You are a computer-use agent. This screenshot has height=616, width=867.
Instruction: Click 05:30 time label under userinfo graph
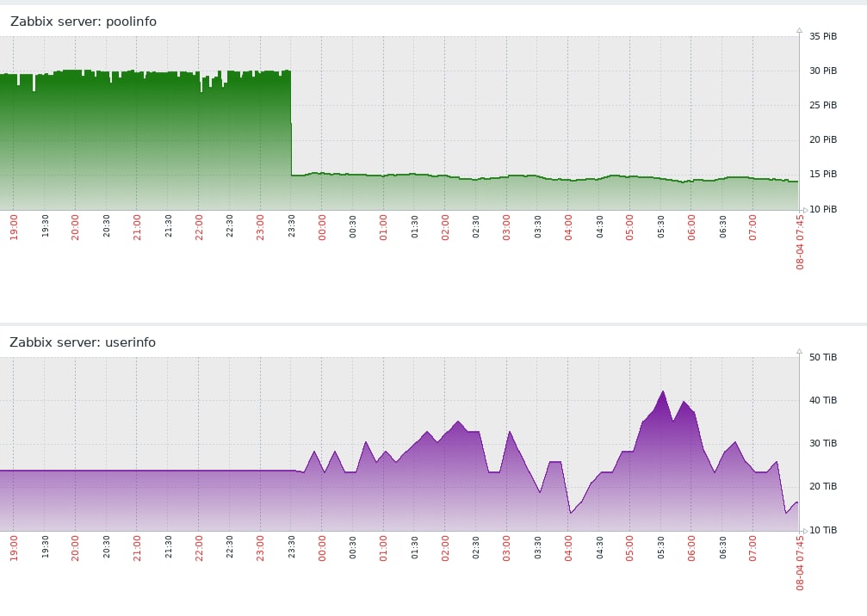pyautogui.click(x=660, y=547)
